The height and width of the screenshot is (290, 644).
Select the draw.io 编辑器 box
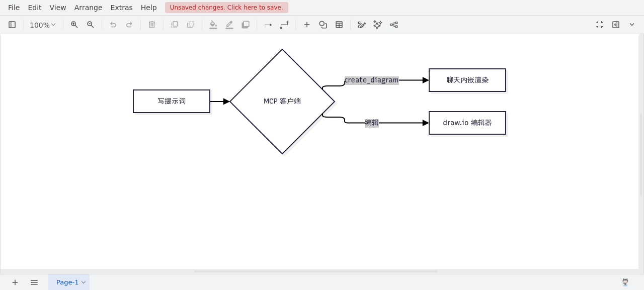467,123
